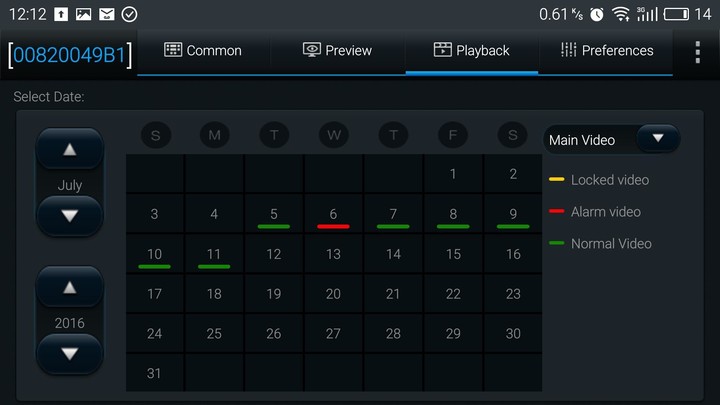Select calendar day 15

(x=453, y=254)
